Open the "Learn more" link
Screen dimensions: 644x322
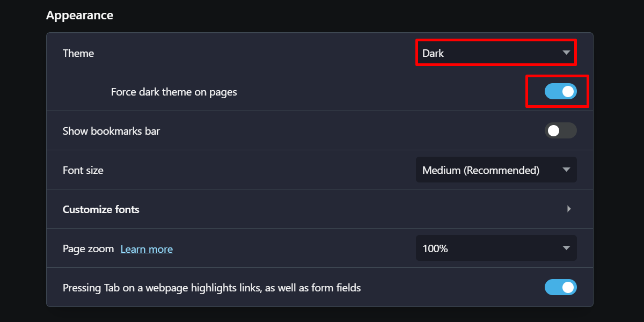point(147,248)
